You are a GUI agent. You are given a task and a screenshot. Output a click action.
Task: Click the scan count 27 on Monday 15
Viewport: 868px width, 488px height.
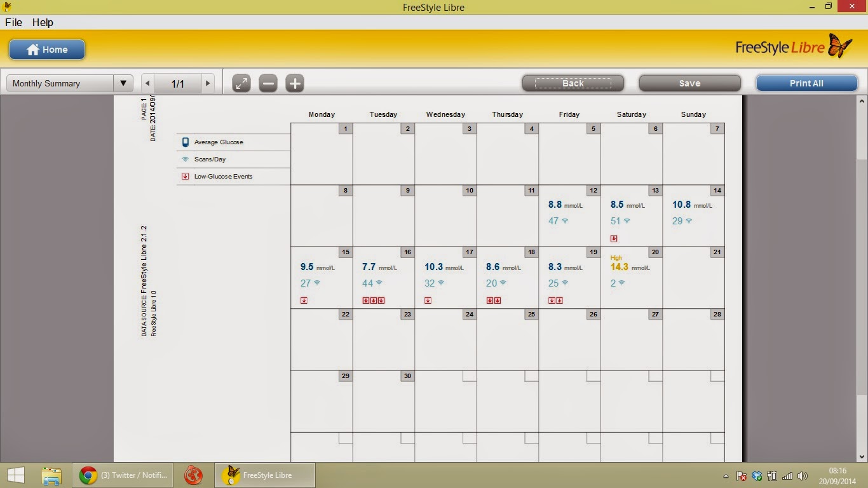click(306, 283)
